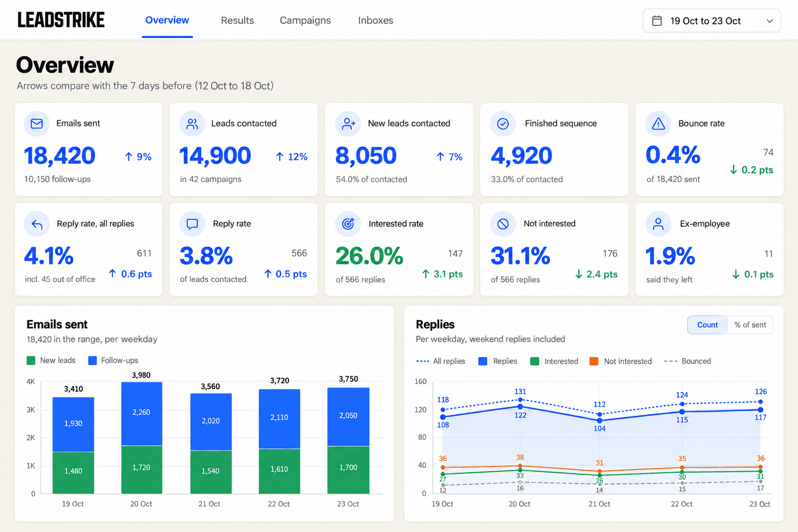
Task: Toggle the Follow-ups legend swatch
Action: point(92,361)
